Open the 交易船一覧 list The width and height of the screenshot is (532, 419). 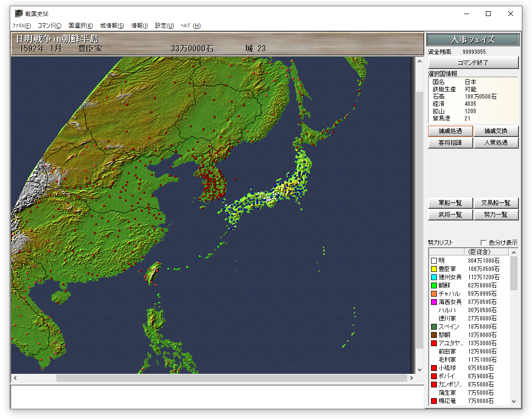[496, 203]
